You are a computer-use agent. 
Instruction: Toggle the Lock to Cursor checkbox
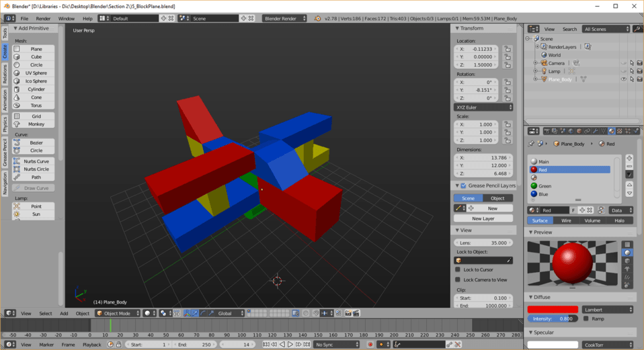click(458, 269)
